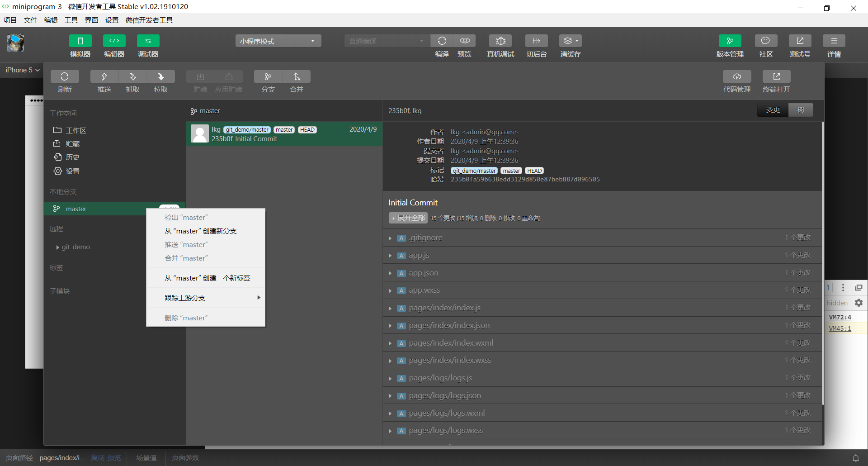Image resolution: width=868 pixels, height=466 pixels.
Task: Toggle the version management (版本管理) panel
Action: tap(730, 41)
